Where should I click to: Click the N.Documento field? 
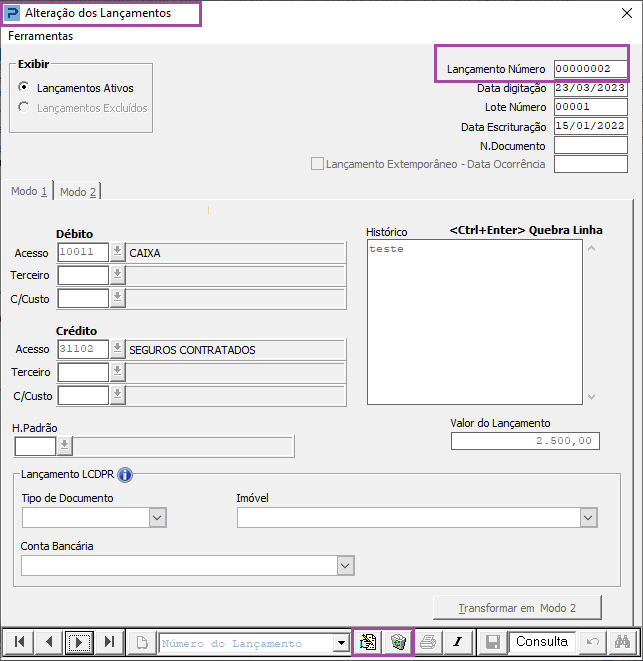pyautogui.click(x=590, y=145)
